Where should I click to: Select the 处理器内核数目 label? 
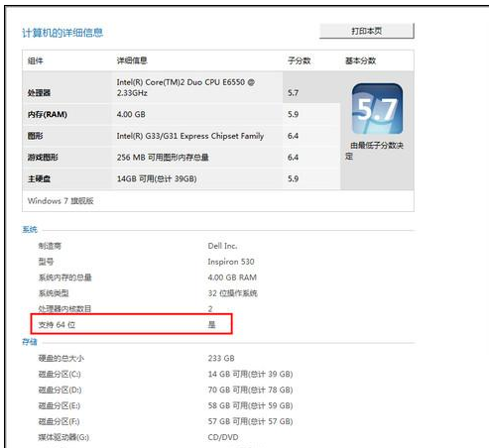coord(64,309)
